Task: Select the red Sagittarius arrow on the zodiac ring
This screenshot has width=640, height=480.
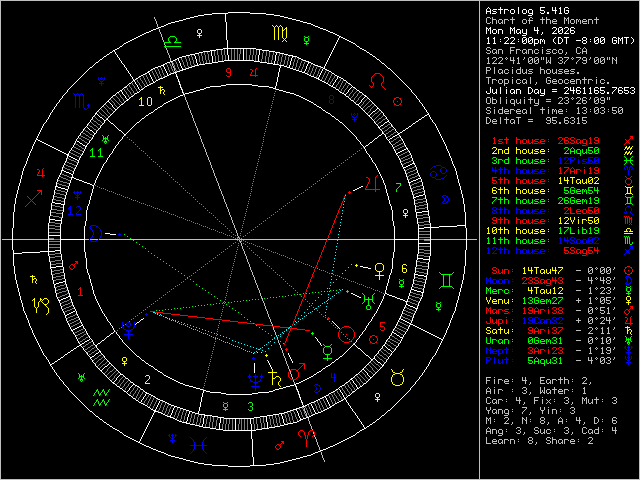Action: [33, 198]
